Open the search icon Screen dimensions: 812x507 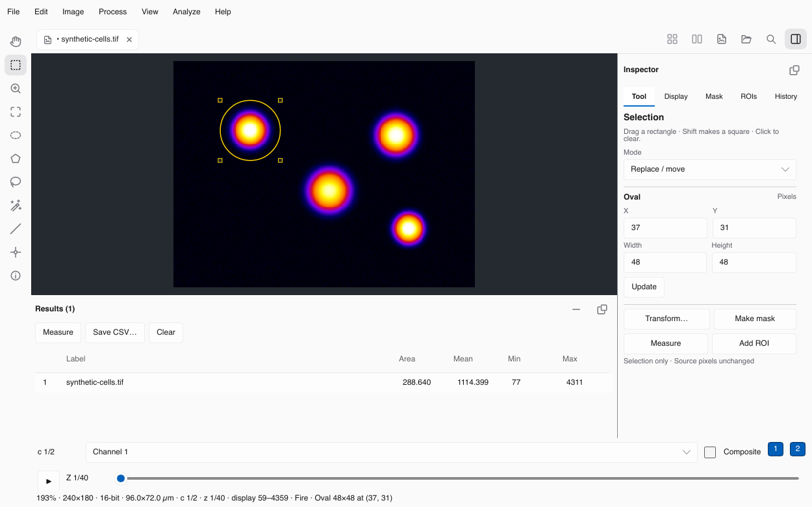[771, 39]
